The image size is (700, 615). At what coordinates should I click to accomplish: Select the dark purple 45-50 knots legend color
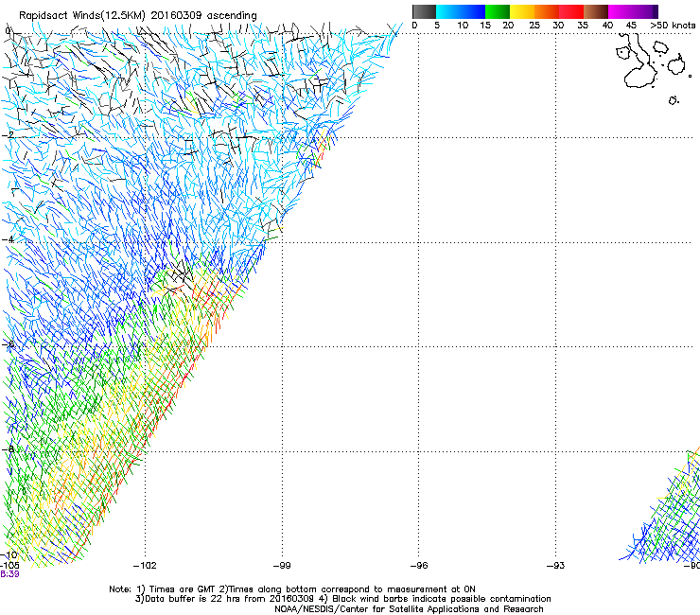[x=645, y=11]
